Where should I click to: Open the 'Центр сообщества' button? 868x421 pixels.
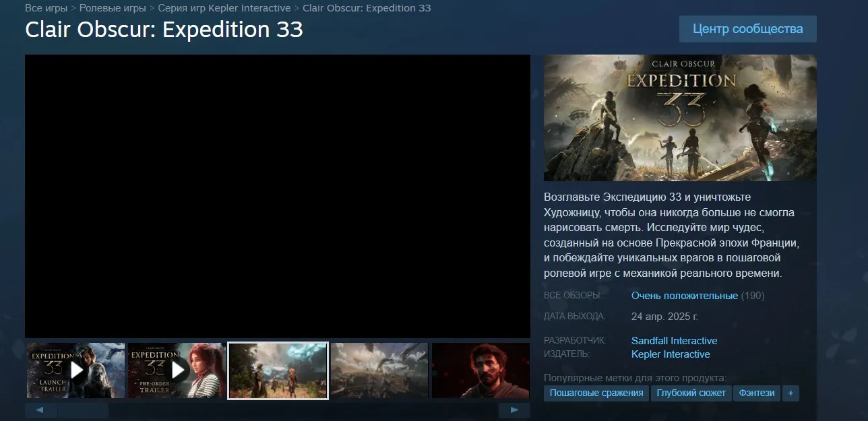tap(748, 29)
